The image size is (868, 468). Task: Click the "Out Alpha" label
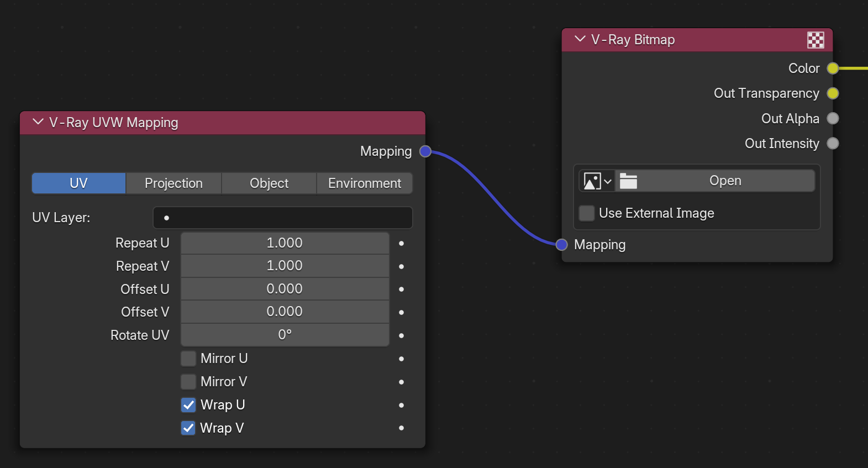[x=790, y=119]
